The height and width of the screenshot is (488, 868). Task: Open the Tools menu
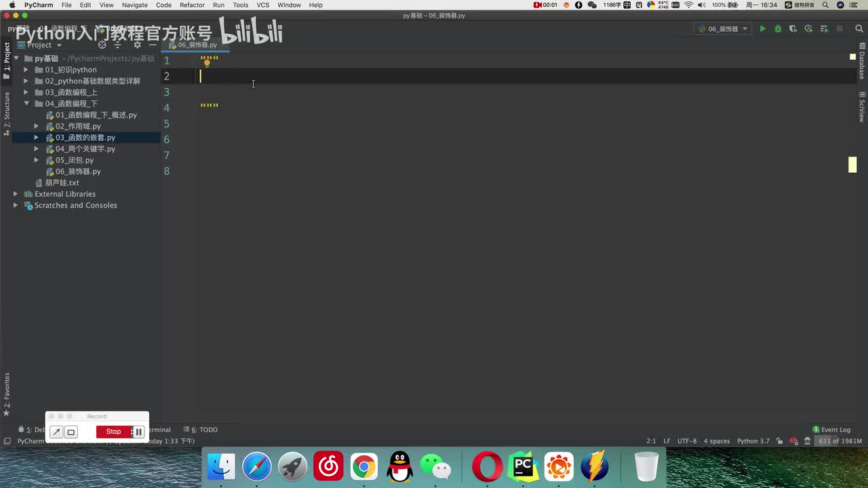pyautogui.click(x=240, y=5)
